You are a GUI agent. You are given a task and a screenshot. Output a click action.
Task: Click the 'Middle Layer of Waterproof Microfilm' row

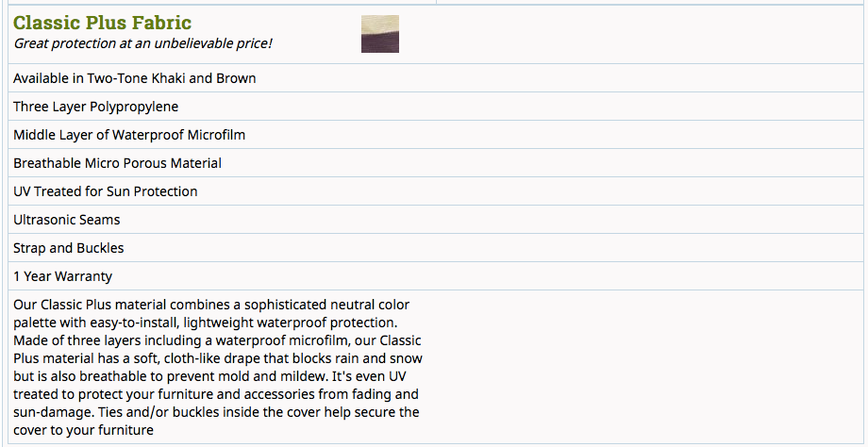pyautogui.click(x=129, y=135)
